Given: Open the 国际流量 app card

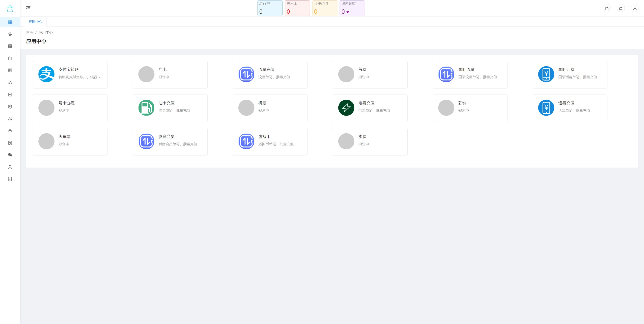Looking at the screenshot, I should pyautogui.click(x=469, y=74).
